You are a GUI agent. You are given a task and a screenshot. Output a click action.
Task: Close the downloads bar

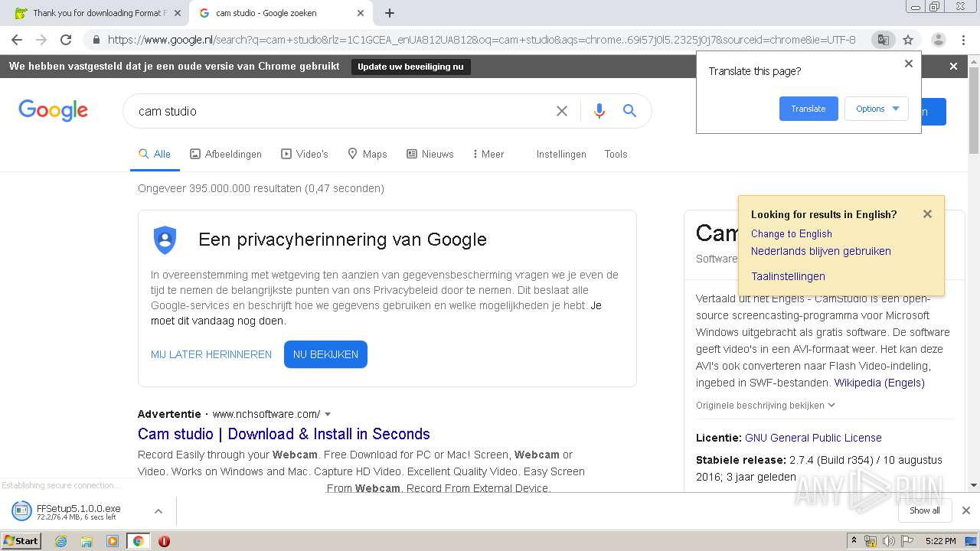click(966, 510)
